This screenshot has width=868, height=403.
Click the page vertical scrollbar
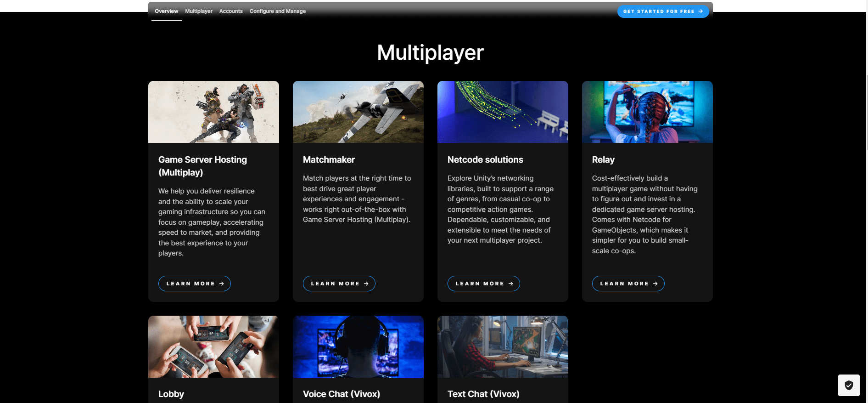pyautogui.click(x=866, y=113)
